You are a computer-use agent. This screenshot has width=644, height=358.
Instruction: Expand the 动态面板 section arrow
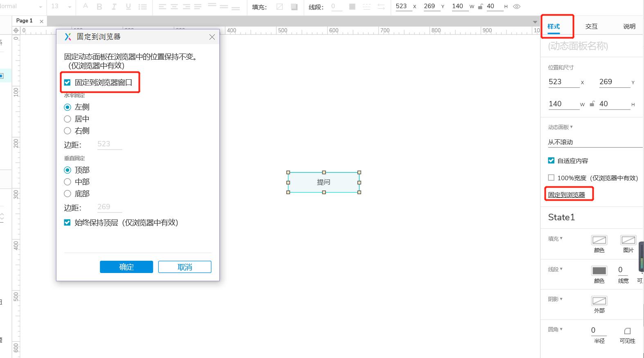[571, 127]
